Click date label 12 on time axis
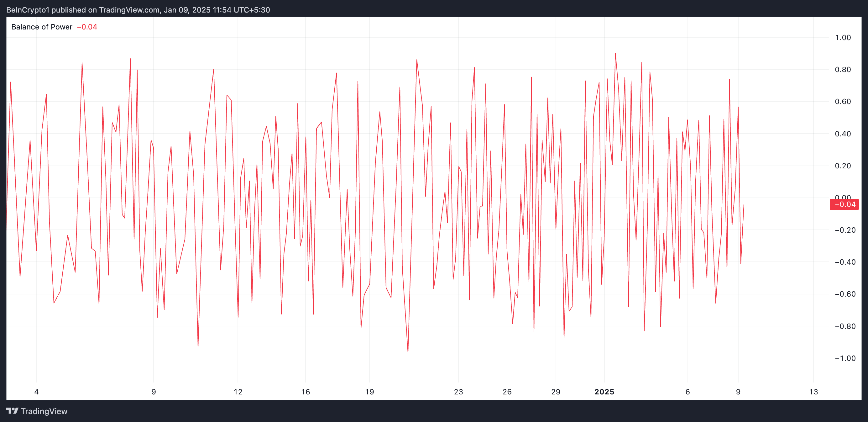 pyautogui.click(x=238, y=392)
